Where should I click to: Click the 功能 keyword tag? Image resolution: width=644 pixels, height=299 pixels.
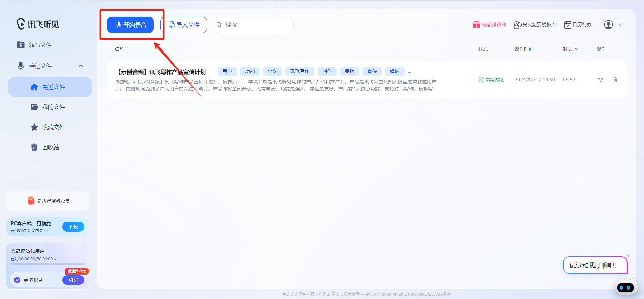pyautogui.click(x=250, y=71)
